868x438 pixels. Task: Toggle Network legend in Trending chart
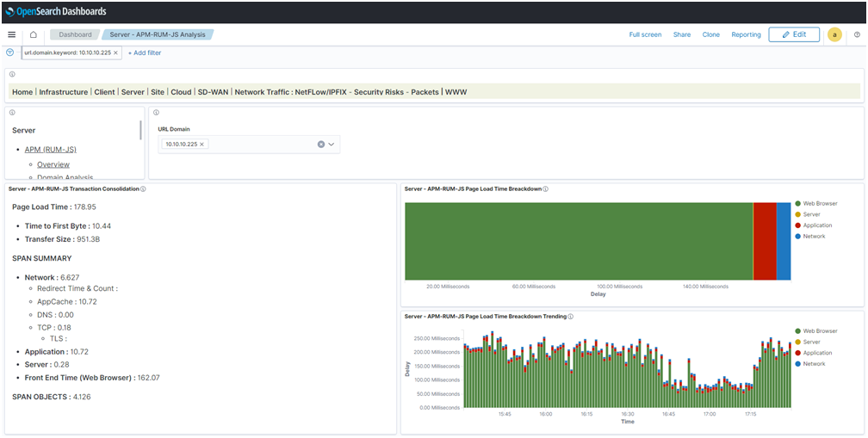(809, 364)
